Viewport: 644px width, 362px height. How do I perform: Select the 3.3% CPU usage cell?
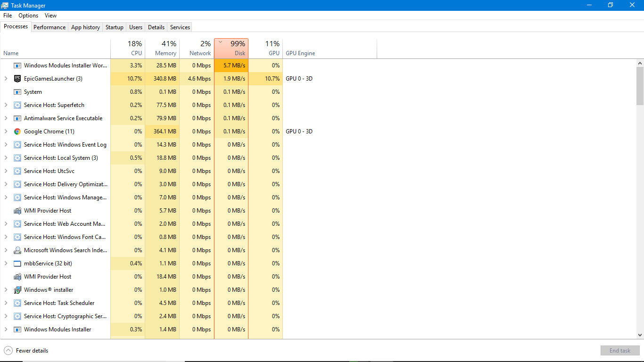pyautogui.click(x=128, y=66)
